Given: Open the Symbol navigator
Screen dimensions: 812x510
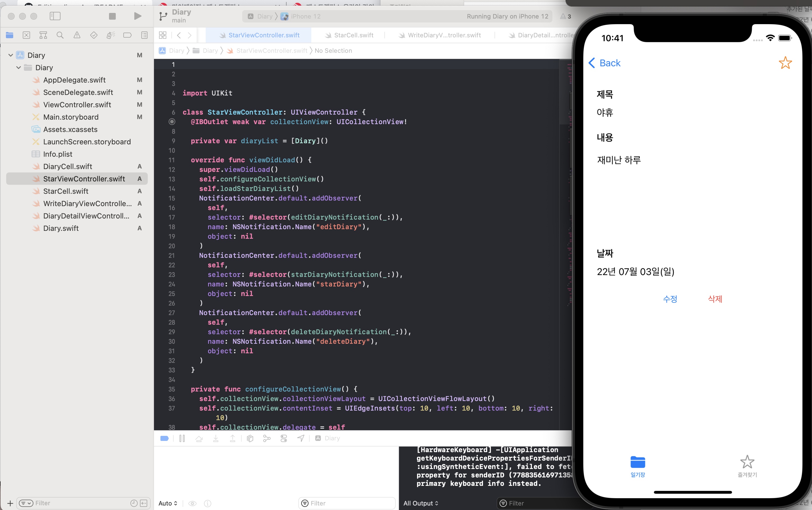Looking at the screenshot, I should (43, 35).
